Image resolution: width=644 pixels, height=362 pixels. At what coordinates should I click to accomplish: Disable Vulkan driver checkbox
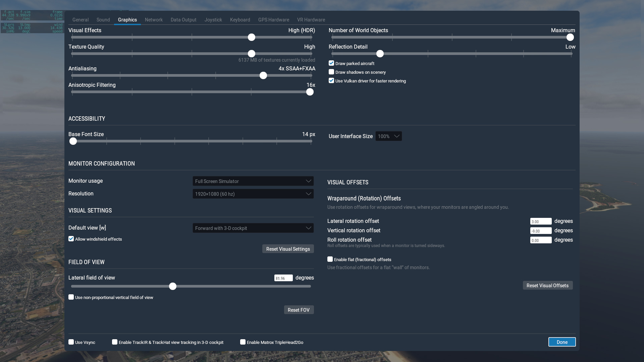pyautogui.click(x=331, y=81)
